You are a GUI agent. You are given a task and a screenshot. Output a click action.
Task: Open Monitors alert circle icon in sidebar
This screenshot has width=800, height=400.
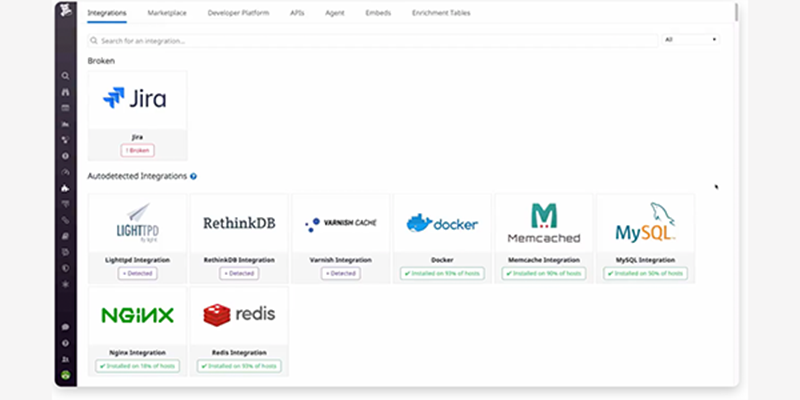[65, 156]
